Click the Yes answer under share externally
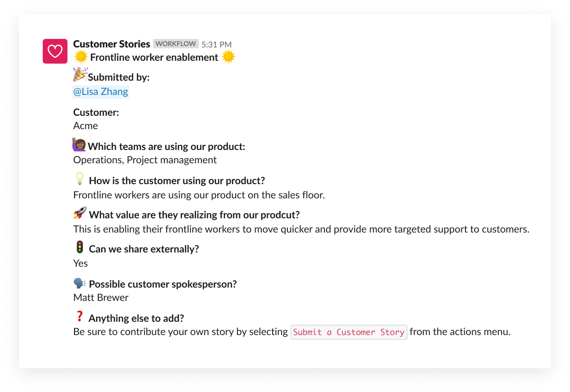The image size is (570, 392). pos(80,263)
